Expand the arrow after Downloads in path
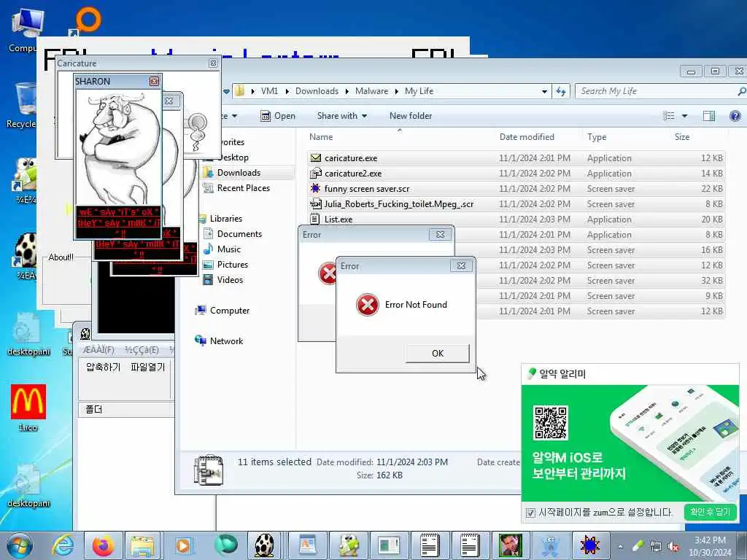Viewport: 747px width, 560px height. (347, 91)
